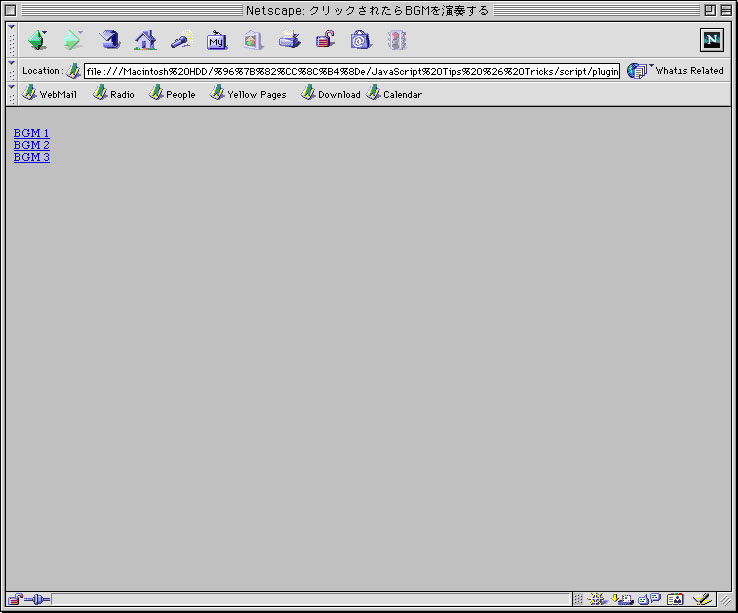Click the WebMail personal toolbar bookmark
This screenshot has width=738, height=613.
pos(49,94)
